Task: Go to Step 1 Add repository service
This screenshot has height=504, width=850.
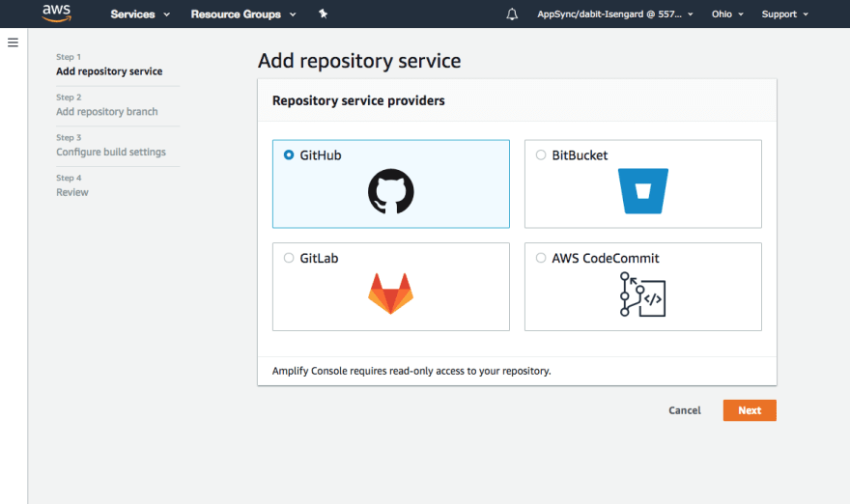Action: 109,65
